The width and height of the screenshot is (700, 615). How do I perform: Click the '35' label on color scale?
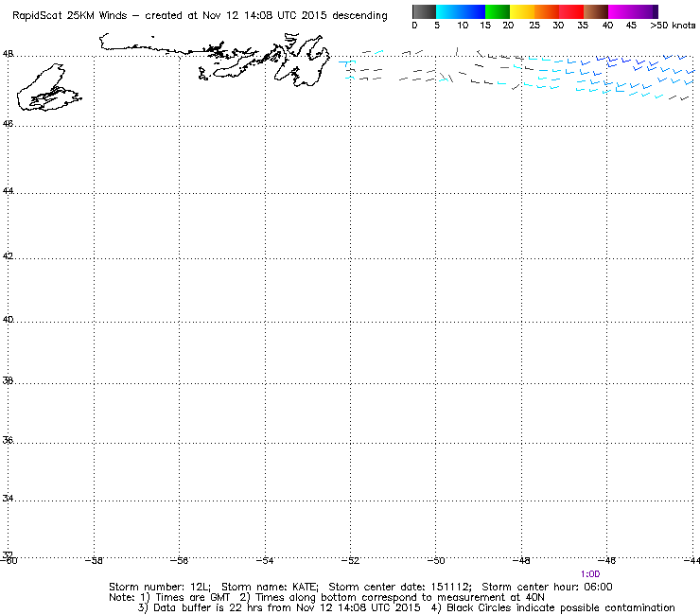(583, 26)
